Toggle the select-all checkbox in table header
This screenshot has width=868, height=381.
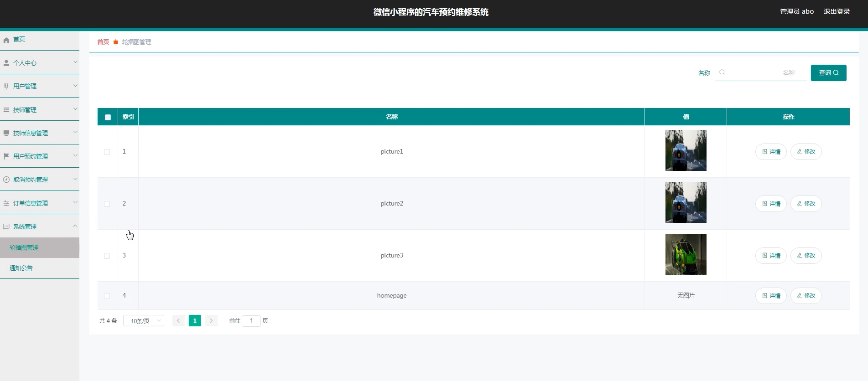pyautogui.click(x=108, y=117)
